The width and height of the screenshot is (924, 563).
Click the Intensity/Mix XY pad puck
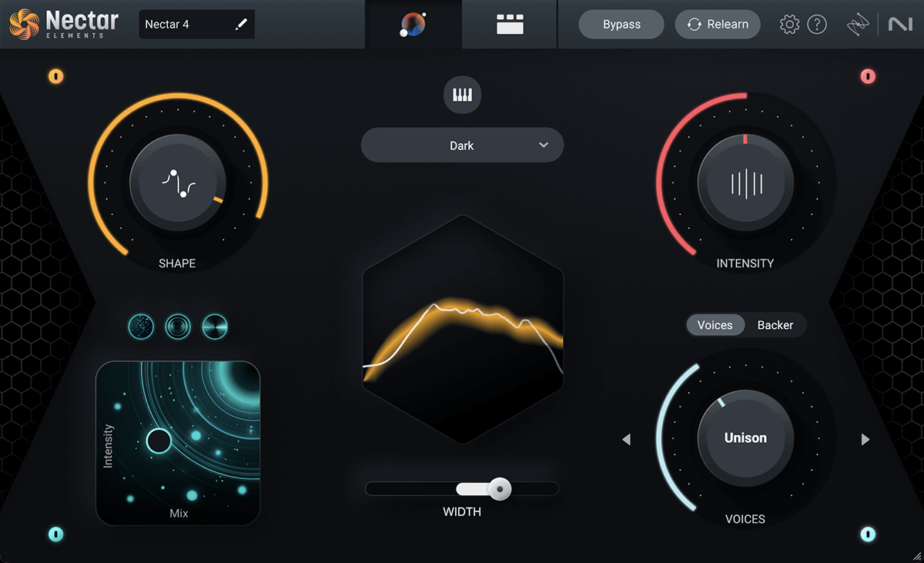[159, 441]
